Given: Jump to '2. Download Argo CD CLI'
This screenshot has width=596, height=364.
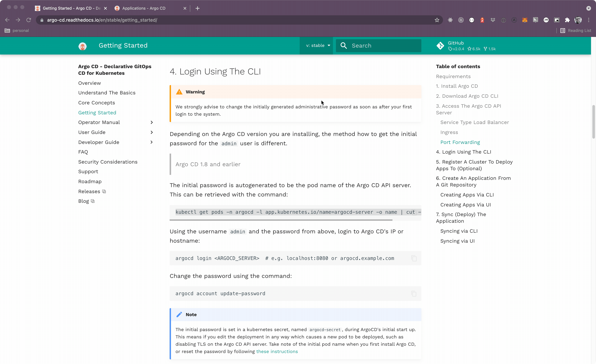Looking at the screenshot, I should 467,96.
